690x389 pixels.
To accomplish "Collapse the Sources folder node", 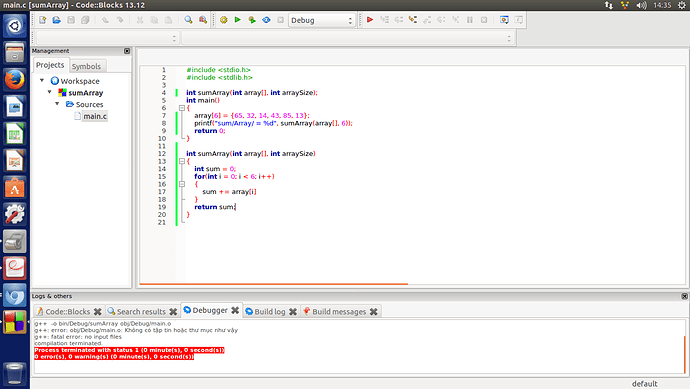I will (x=57, y=104).
